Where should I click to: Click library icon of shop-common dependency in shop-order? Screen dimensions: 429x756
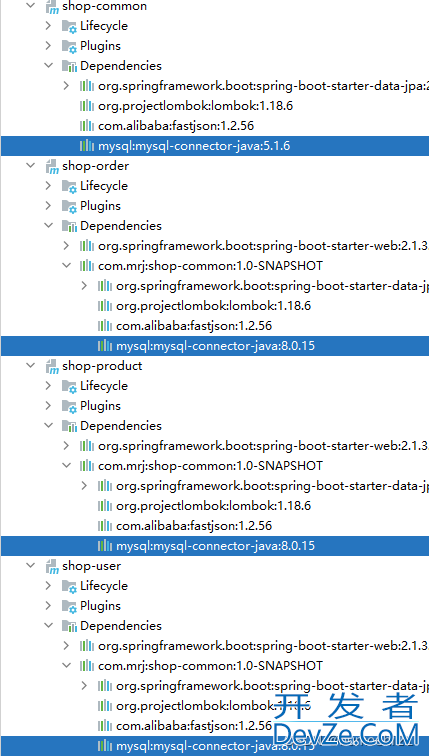tap(87, 266)
